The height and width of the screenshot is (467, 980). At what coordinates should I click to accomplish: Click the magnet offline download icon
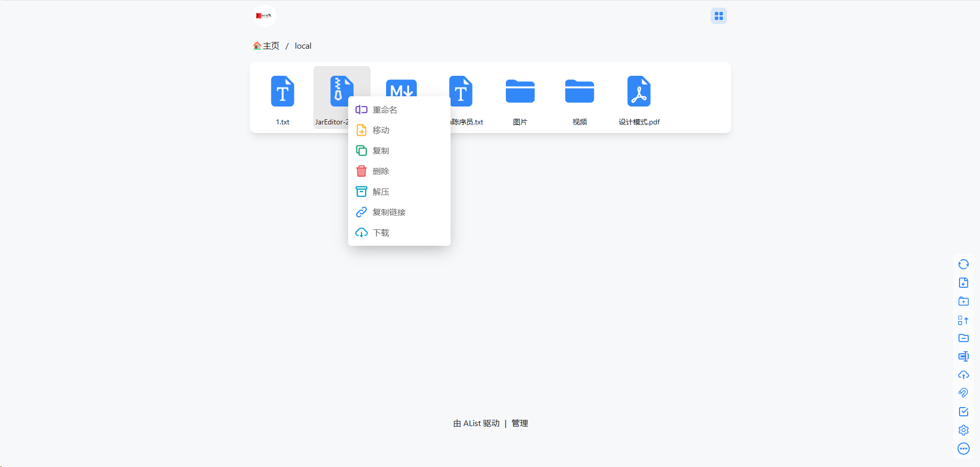pos(963,393)
